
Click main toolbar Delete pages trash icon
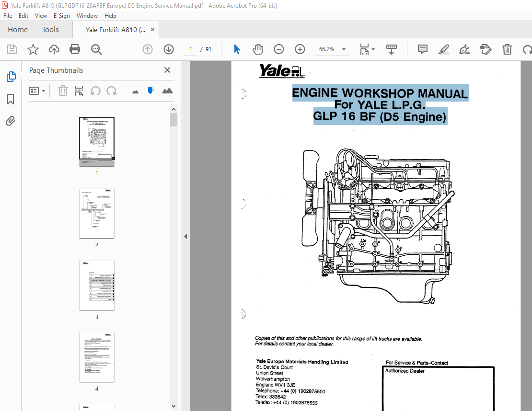point(507,49)
